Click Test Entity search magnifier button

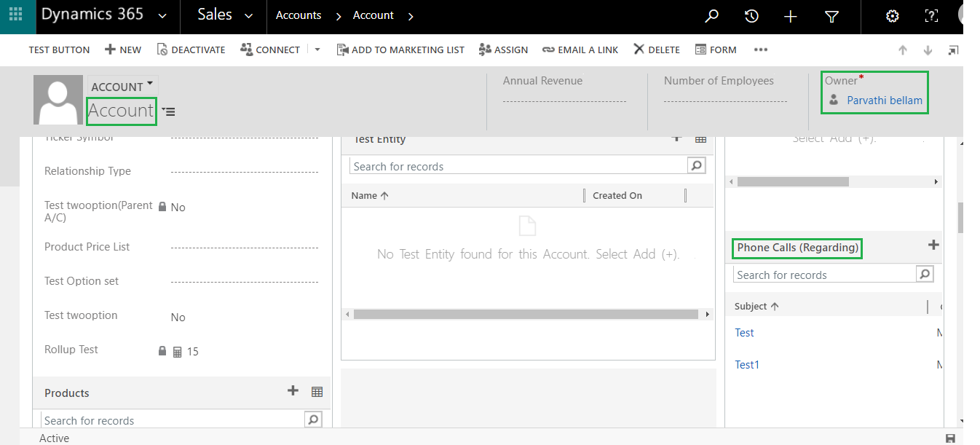[697, 166]
